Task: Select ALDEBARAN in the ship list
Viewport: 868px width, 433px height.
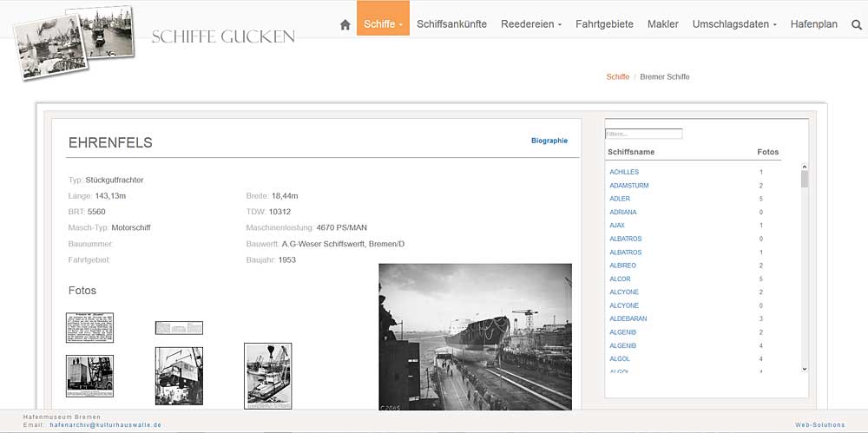Action: click(628, 319)
